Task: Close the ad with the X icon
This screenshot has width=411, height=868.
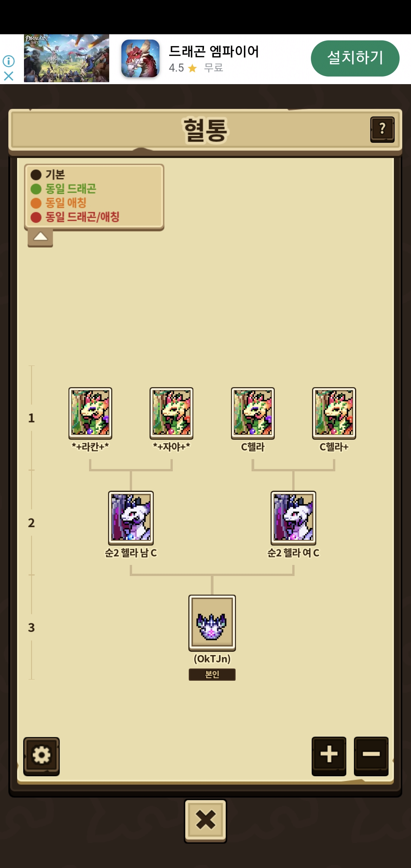Action: point(8,76)
